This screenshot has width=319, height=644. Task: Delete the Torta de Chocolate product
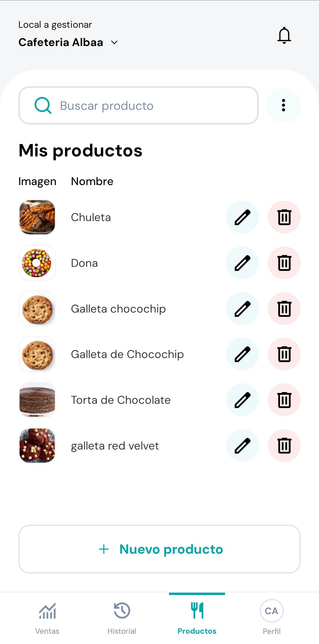284,400
